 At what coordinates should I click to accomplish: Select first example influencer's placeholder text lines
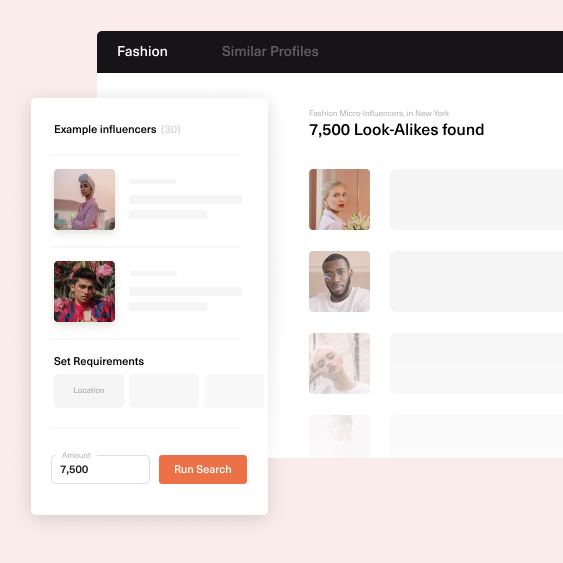[185, 199]
